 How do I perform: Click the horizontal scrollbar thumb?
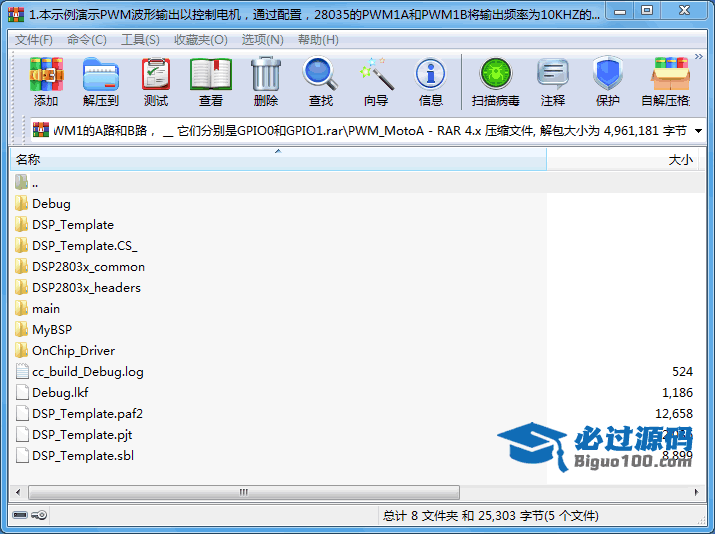pyautogui.click(x=244, y=492)
